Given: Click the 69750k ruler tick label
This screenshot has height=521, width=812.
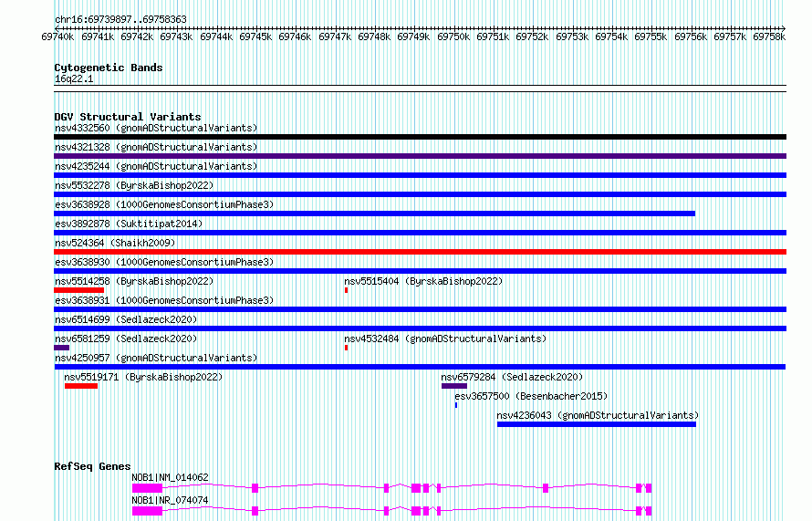Looking at the screenshot, I should [x=453, y=37].
